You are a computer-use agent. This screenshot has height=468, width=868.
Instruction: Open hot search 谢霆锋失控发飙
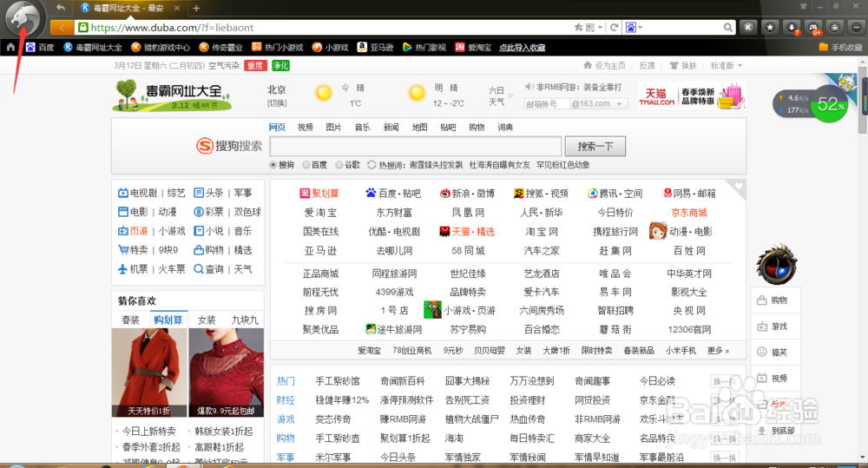(x=436, y=164)
